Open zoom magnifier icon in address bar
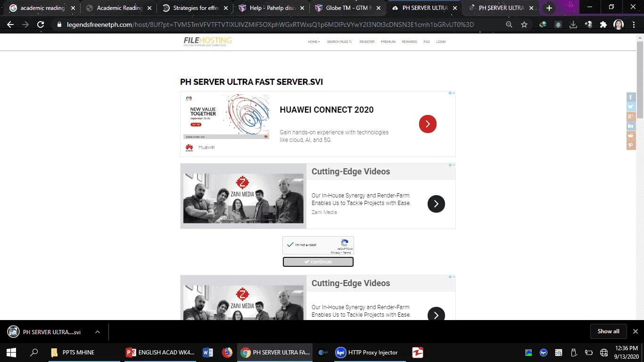 (x=509, y=25)
